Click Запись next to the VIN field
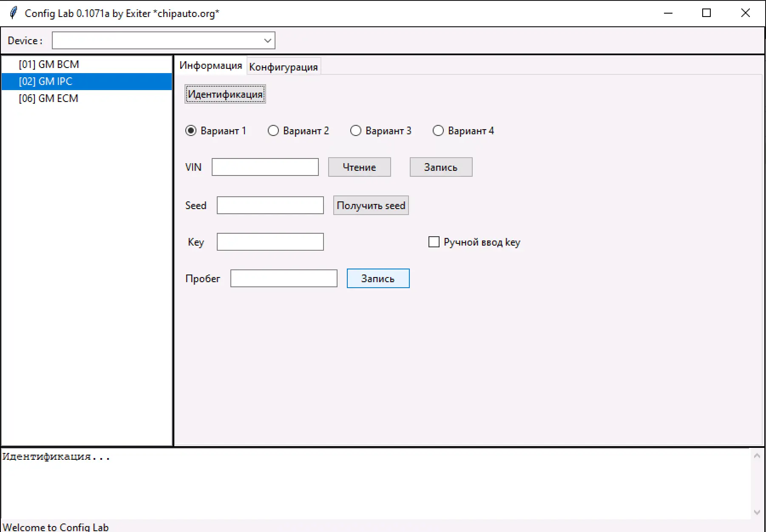 441,167
